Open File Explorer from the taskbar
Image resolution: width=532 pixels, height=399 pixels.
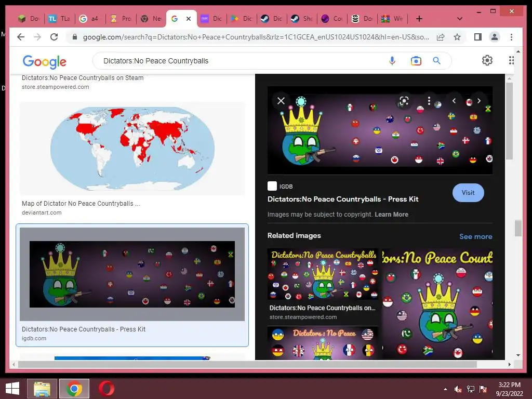[x=42, y=389]
